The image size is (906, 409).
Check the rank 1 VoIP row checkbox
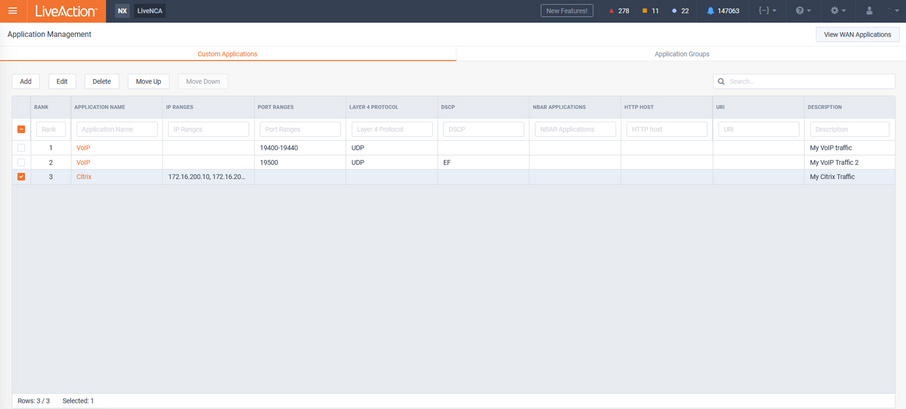pyautogui.click(x=21, y=148)
